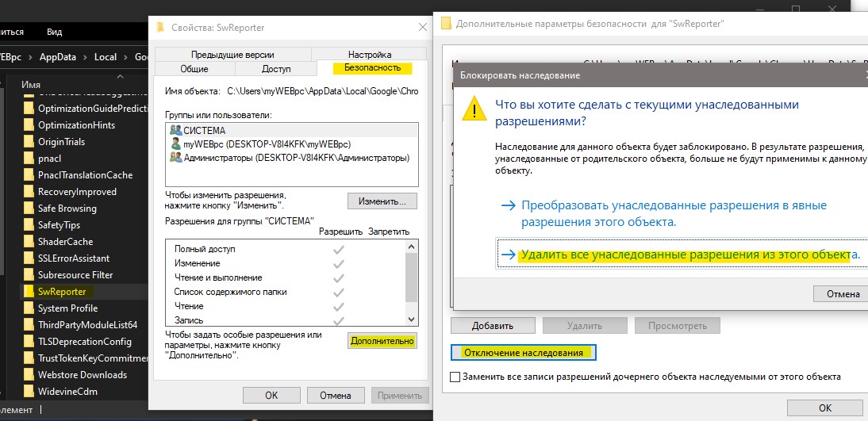Open the Безопасность tab

[372, 68]
